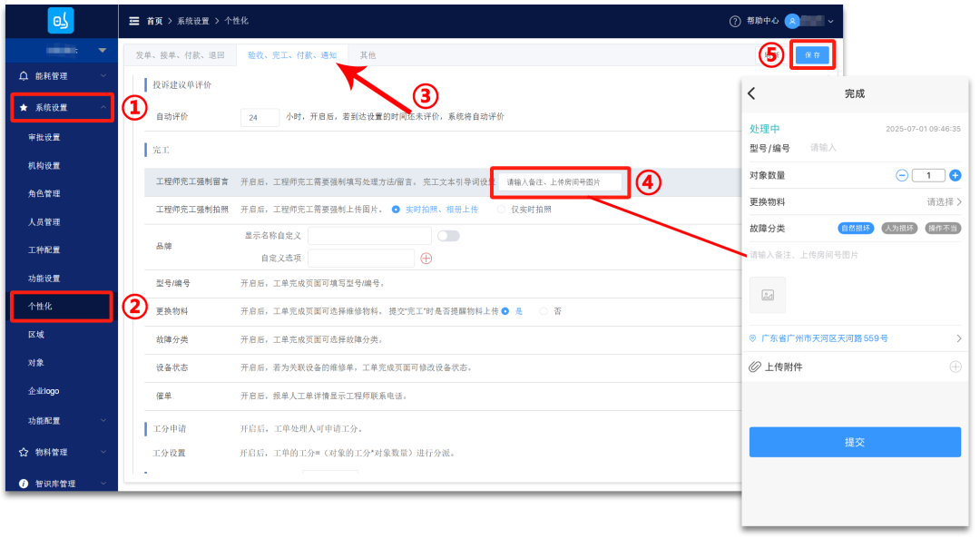Choose the 人为损坏 fault category tag
The height and width of the screenshot is (538, 980).
898,228
